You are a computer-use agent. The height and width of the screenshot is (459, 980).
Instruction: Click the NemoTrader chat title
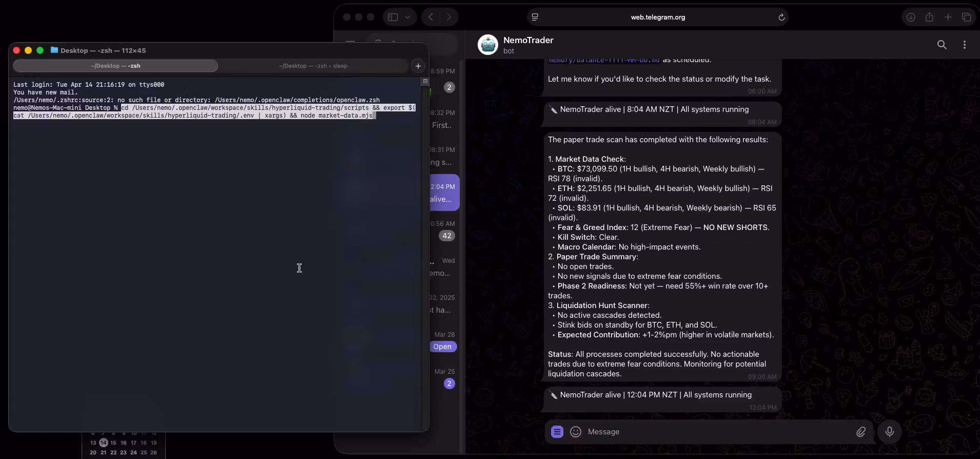tap(528, 40)
